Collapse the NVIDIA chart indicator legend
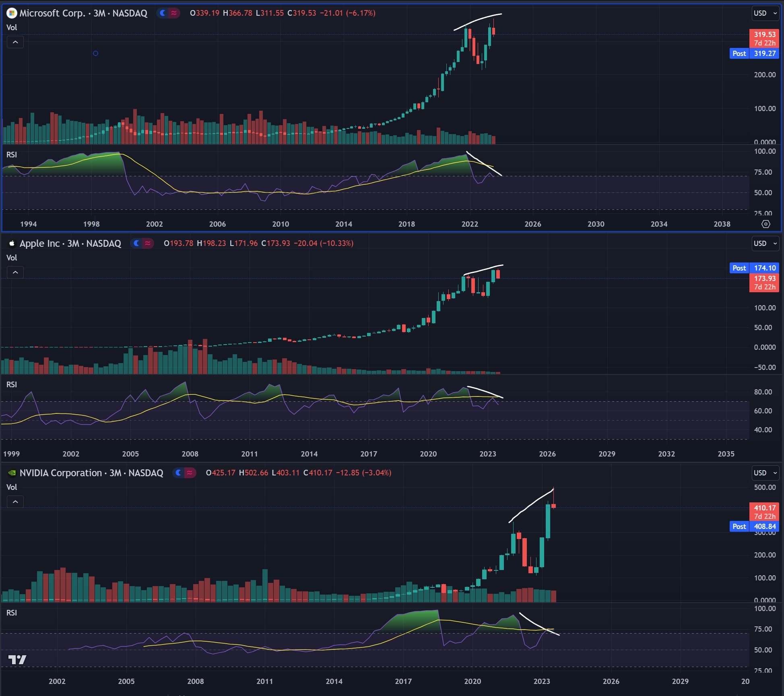 point(15,502)
